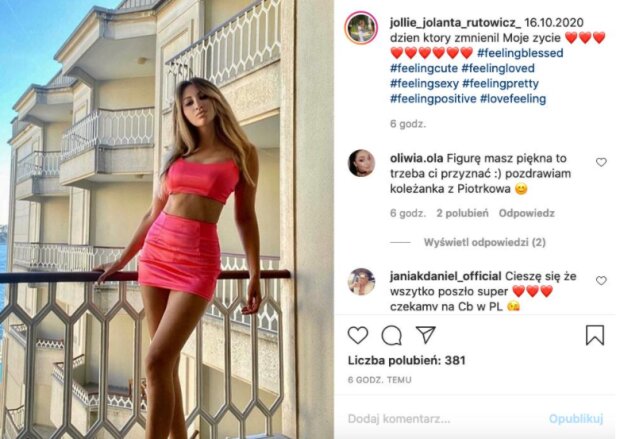Click the Opublikuj button
This screenshot has width=620, height=439.
tap(576, 418)
